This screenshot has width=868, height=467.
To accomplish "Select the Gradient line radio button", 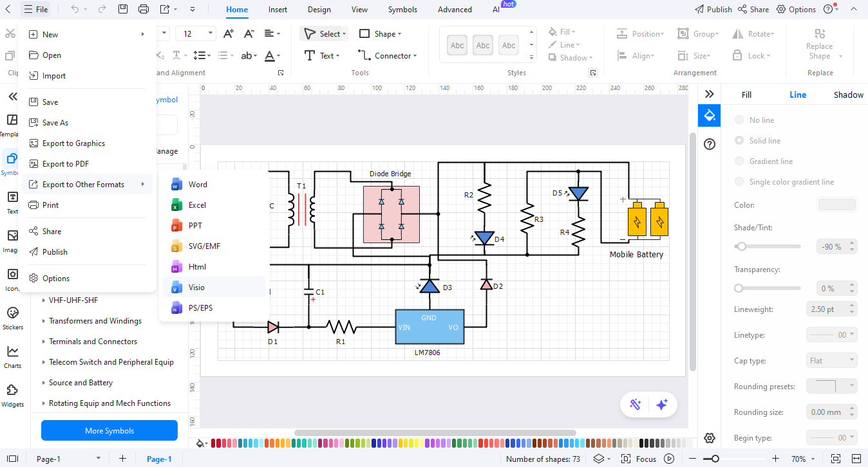I will point(739,161).
